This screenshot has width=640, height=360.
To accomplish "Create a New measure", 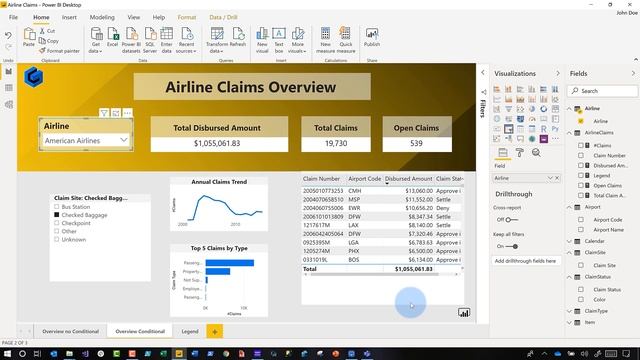I will [325, 40].
